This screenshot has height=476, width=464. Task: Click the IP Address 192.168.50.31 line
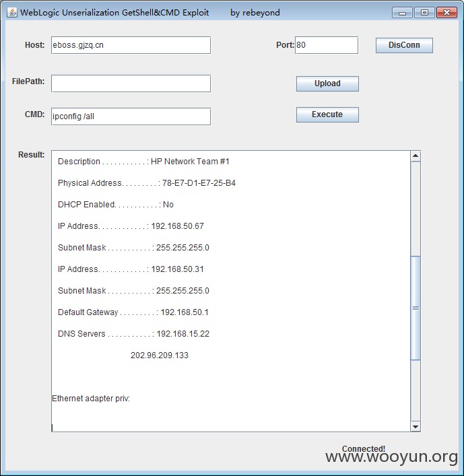(131, 269)
